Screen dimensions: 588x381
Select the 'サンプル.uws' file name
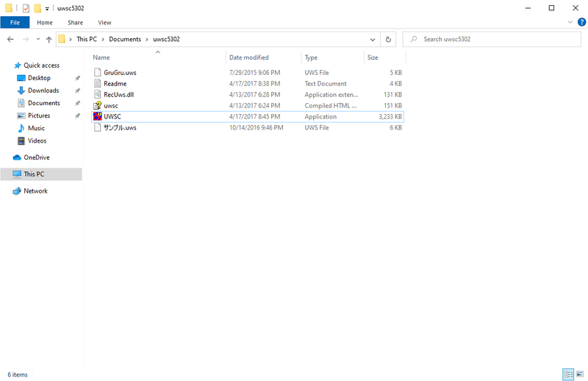click(x=120, y=128)
